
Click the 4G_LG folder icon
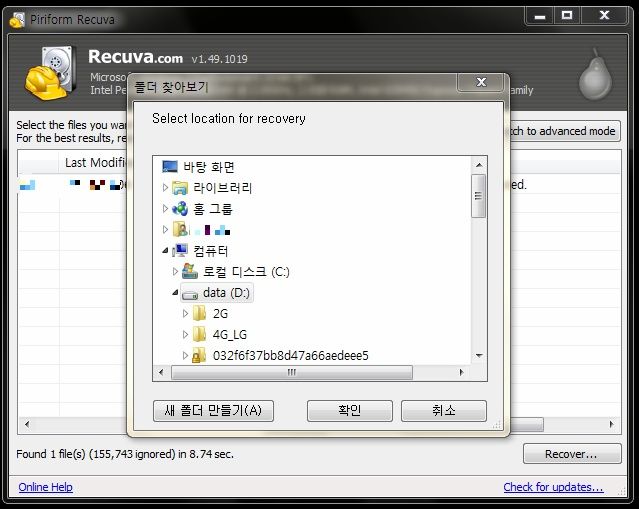(x=199, y=334)
